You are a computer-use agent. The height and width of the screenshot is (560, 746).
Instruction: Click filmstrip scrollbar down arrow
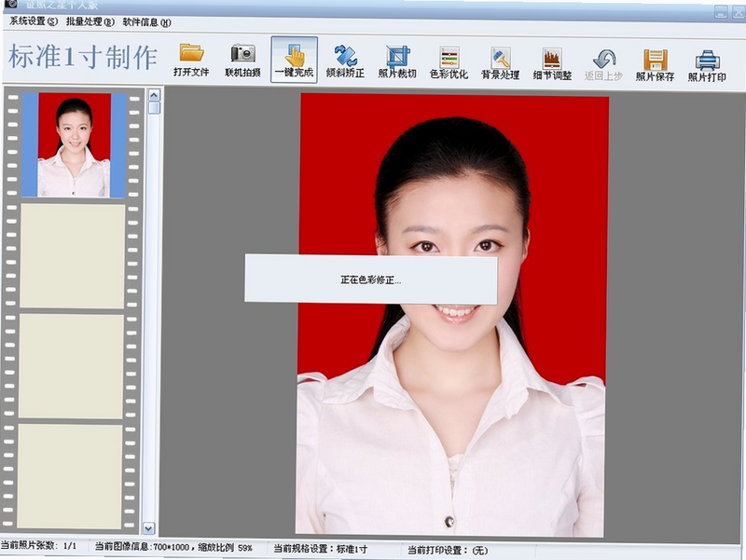tap(149, 528)
